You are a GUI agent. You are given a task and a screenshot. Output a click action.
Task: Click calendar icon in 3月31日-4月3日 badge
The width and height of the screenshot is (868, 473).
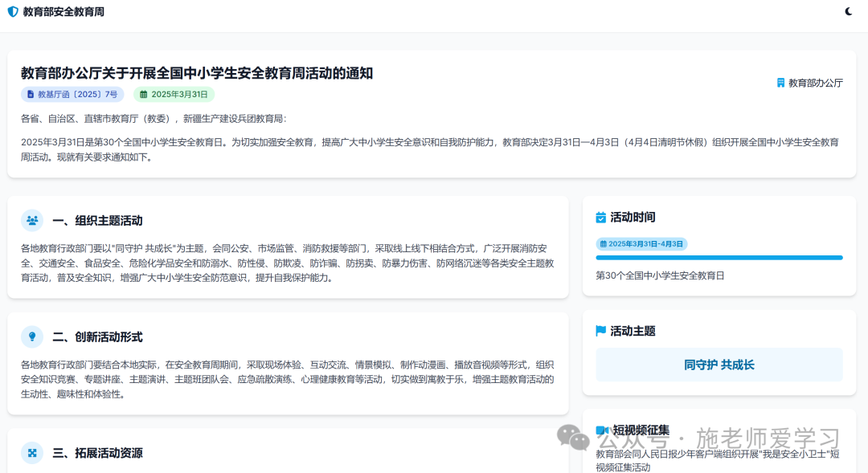[604, 244]
